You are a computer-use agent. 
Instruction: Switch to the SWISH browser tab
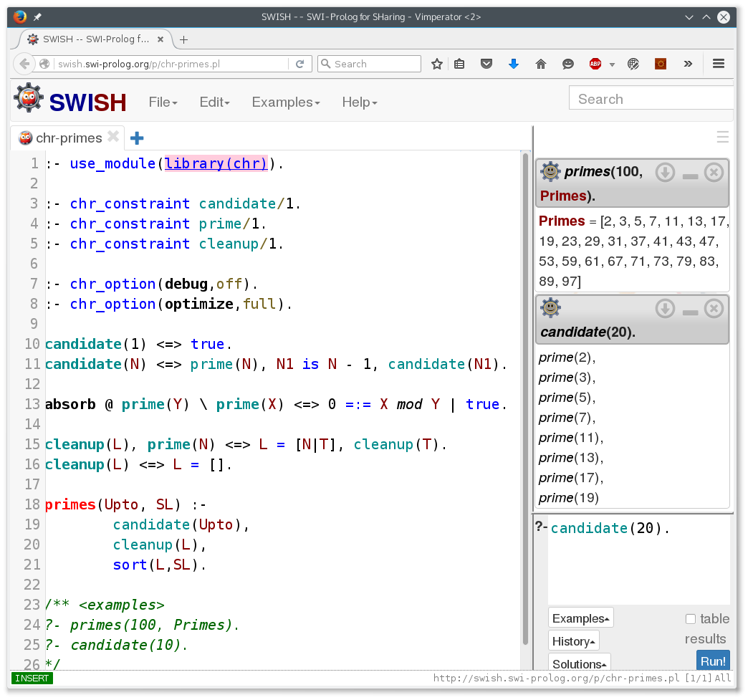95,39
